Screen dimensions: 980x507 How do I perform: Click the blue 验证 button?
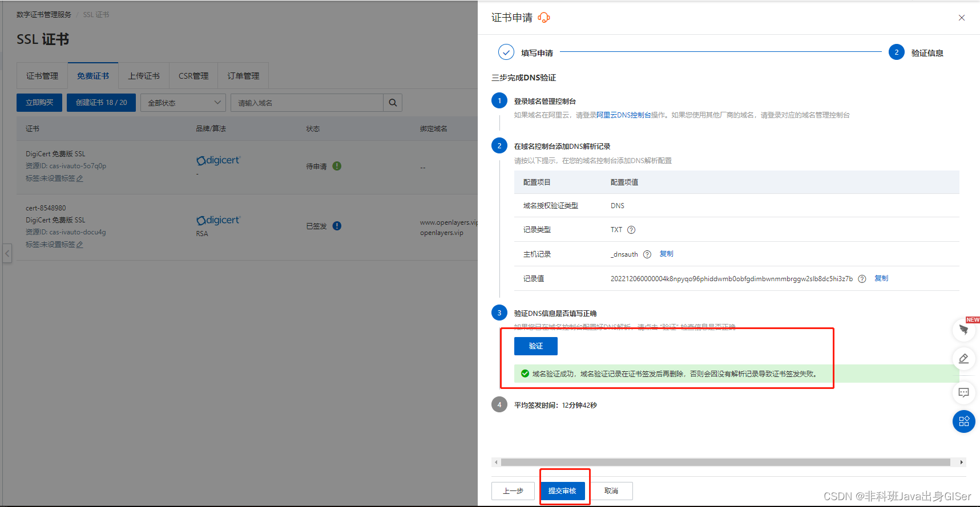[x=536, y=346]
